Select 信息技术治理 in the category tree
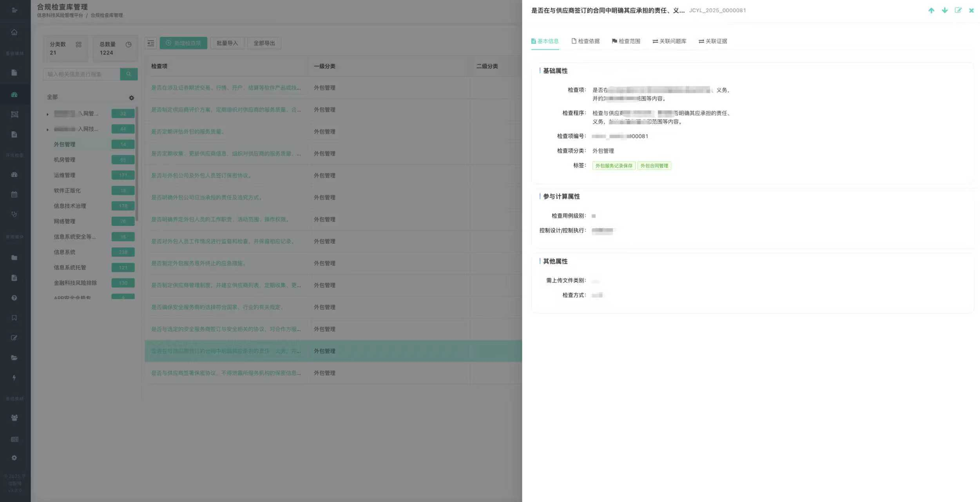 click(70, 206)
